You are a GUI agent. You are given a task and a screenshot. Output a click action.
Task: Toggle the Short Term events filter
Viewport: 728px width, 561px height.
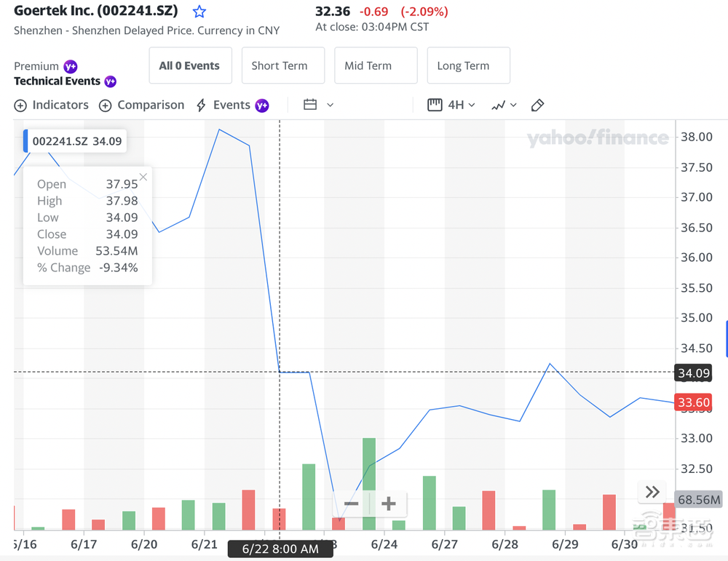280,65
